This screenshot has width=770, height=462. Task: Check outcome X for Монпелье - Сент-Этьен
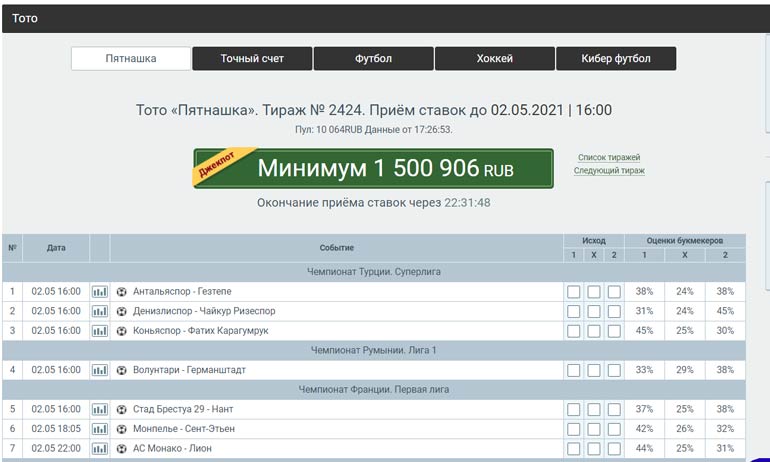click(594, 430)
